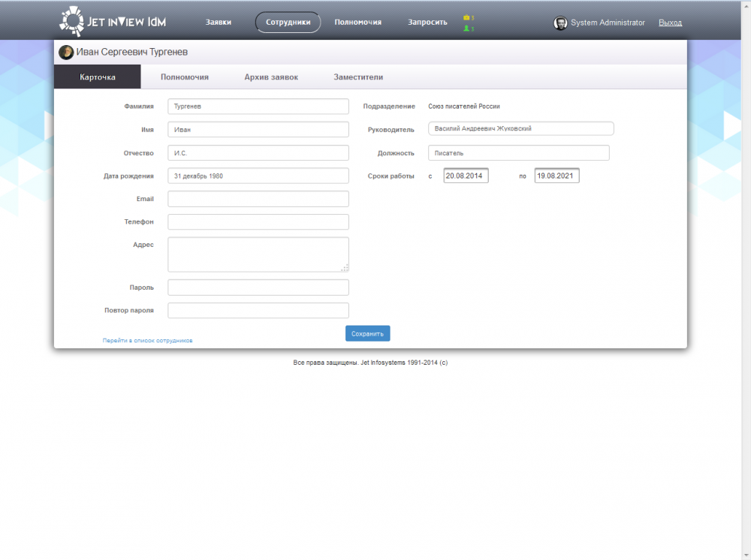Click Turgenev's portrait avatar in the header
751x560 pixels.
pyautogui.click(x=66, y=52)
